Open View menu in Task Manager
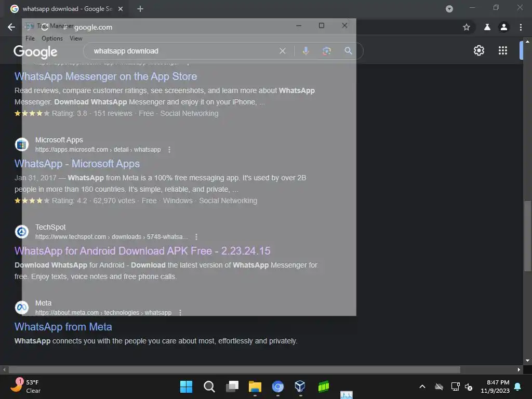 [76, 38]
